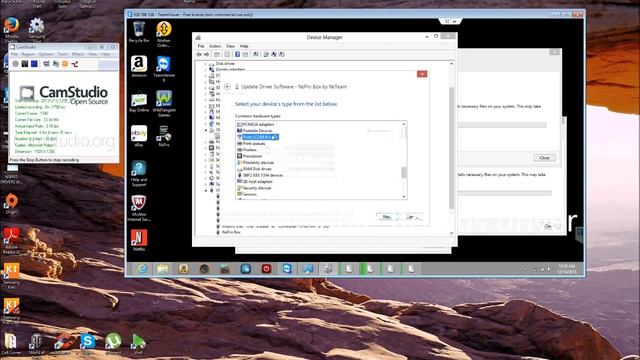Open the Adobe Reader icon on local desktop
Image resolution: width=640 pixels, height=360 pixels.
[11, 241]
